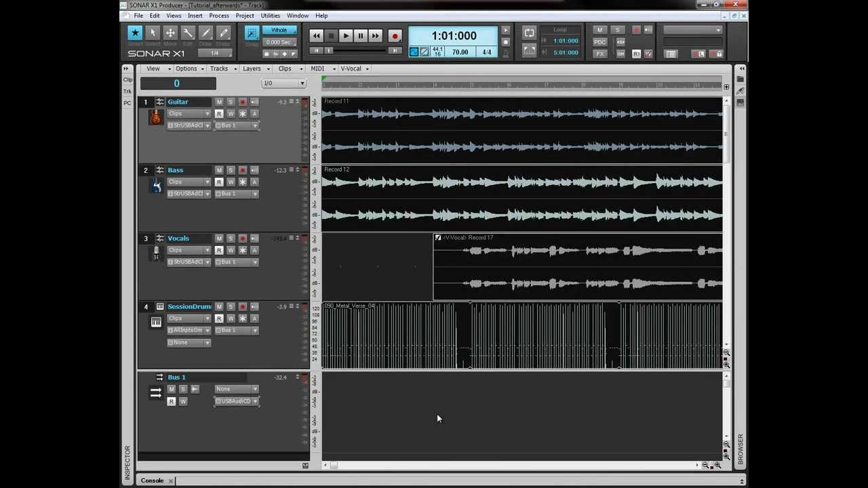
Task: Set loop points to selection icon
Action: pyautogui.click(x=529, y=51)
